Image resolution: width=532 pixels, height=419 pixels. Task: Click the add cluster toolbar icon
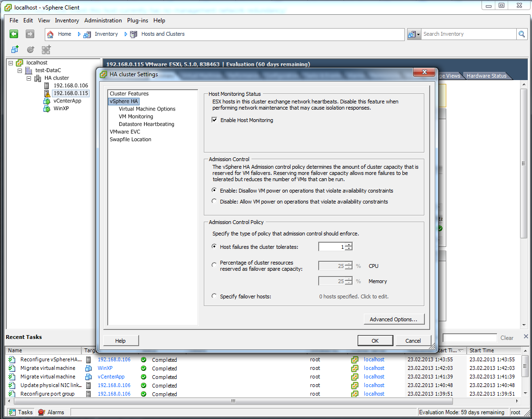click(46, 50)
